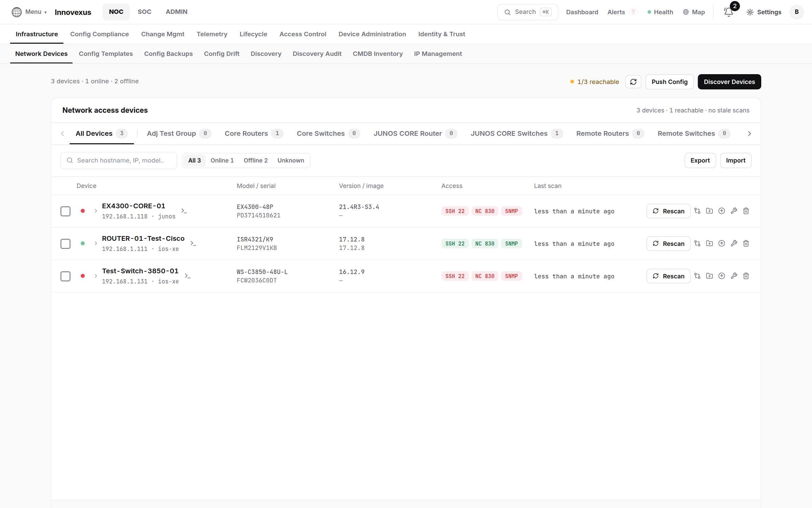Screen dimensions: 812x508
Task: Delete Test-Switch-3850-01 via trash icon
Action: tap(746, 276)
